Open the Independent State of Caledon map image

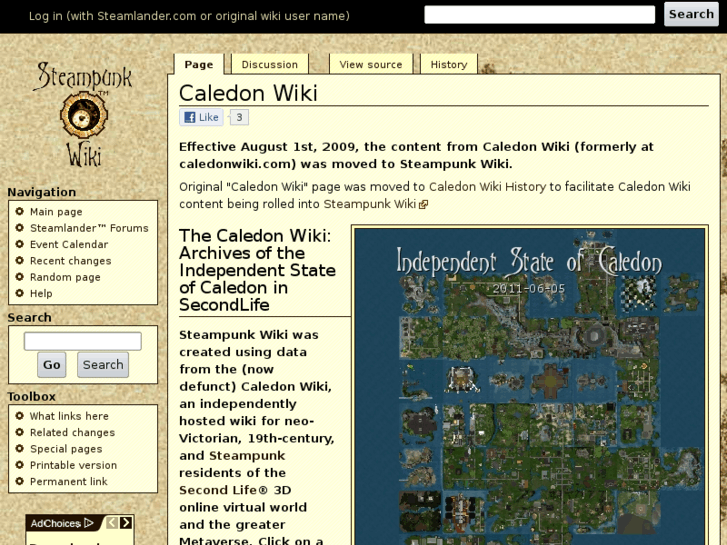529,386
